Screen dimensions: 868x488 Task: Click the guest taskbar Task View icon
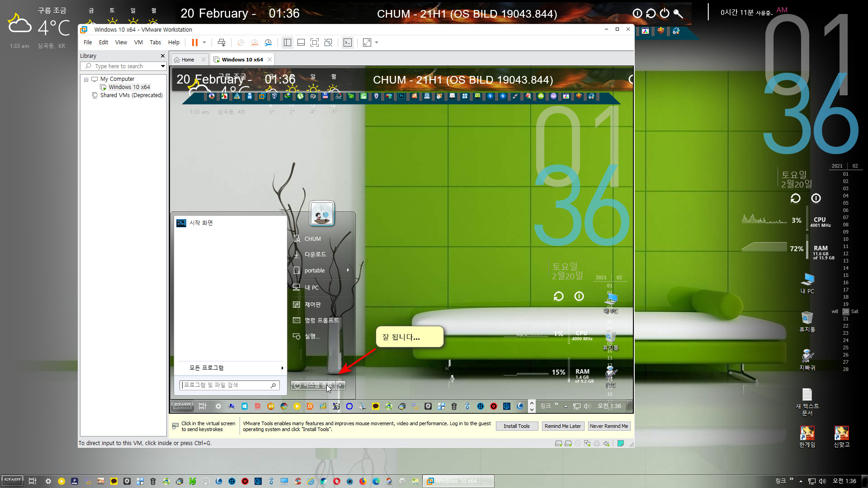pyautogui.click(x=203, y=406)
